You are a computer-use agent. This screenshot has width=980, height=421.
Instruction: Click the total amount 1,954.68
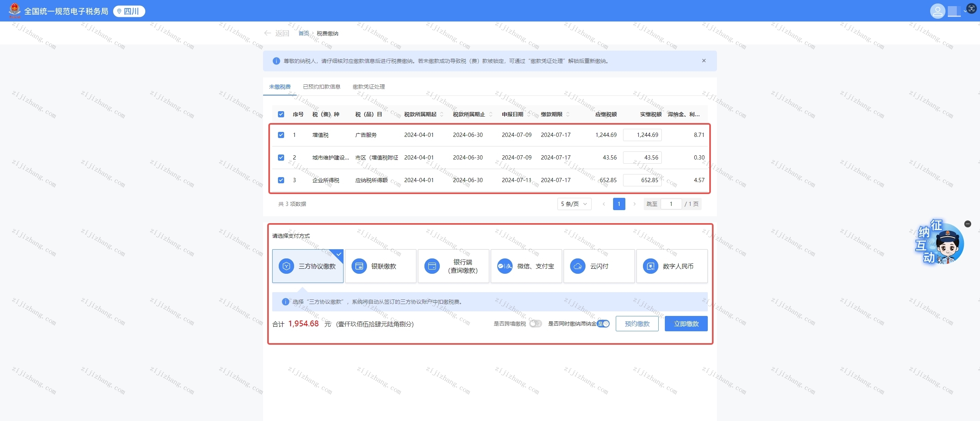[x=303, y=324]
